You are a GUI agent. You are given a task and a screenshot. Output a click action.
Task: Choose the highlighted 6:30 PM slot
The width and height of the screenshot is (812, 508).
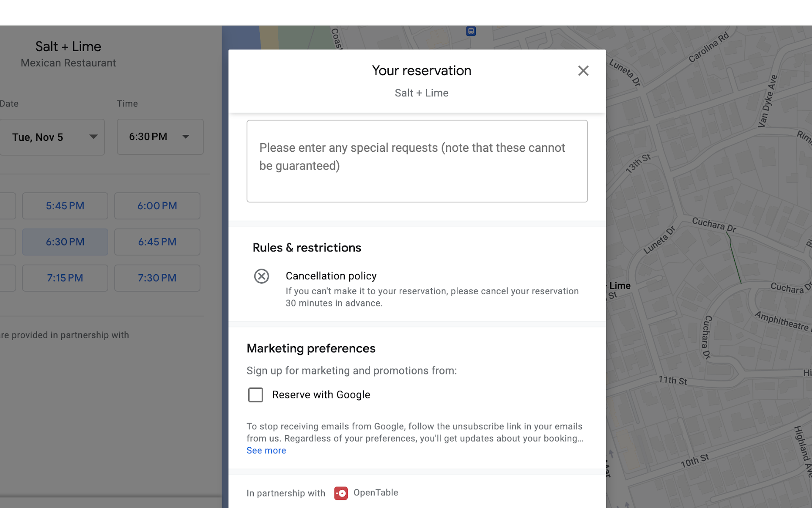pos(65,242)
